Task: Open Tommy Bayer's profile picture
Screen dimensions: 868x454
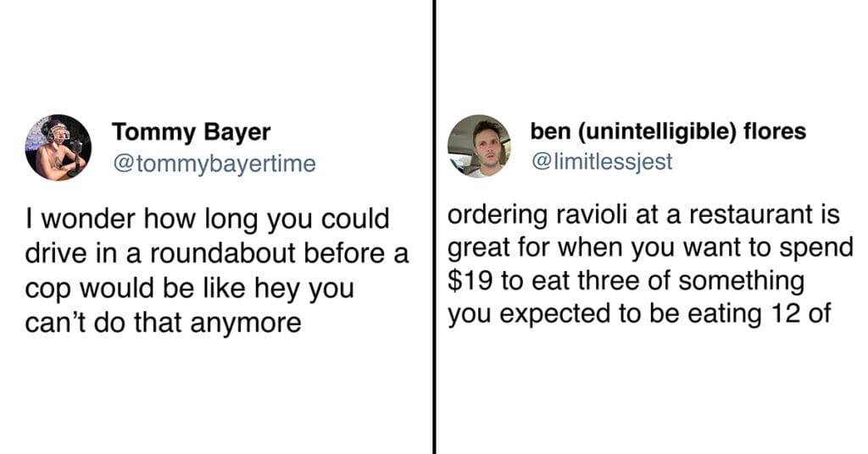Action: pyautogui.click(x=58, y=147)
